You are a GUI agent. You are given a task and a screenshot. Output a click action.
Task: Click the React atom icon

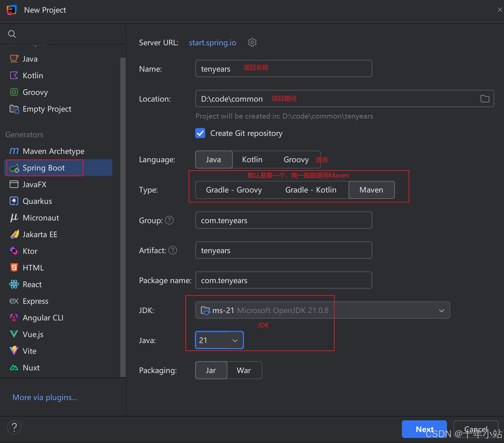(14, 284)
